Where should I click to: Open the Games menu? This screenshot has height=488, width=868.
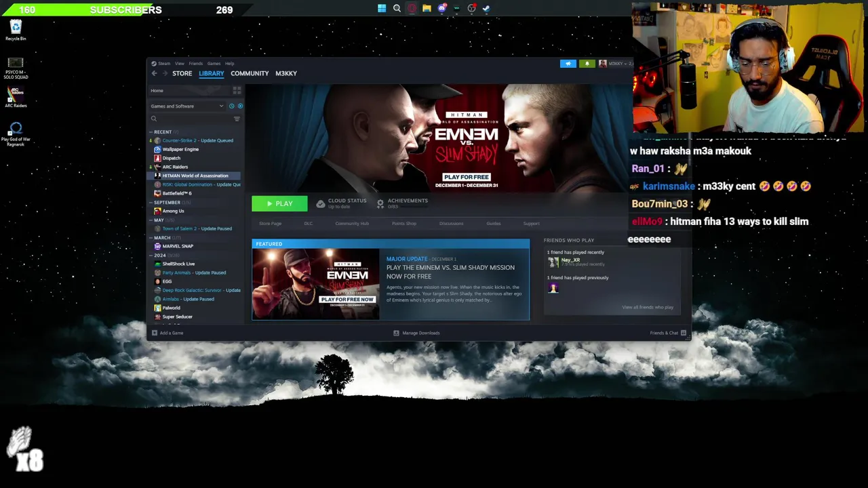coord(214,64)
